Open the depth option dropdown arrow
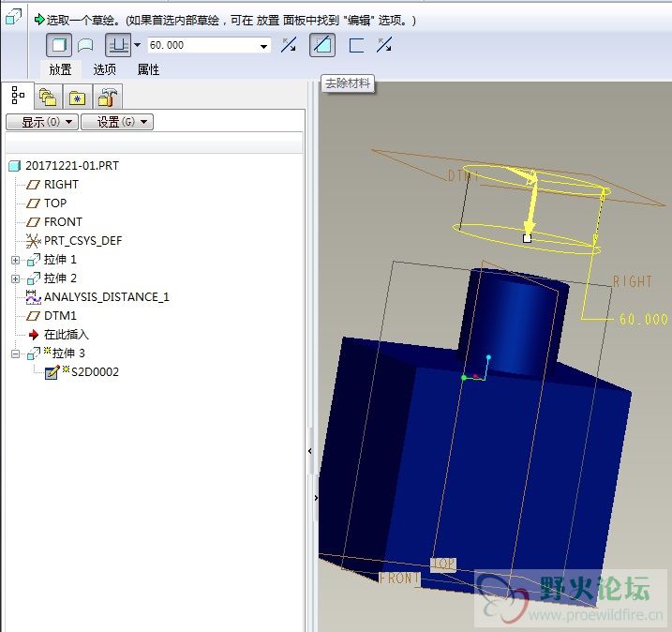The width and height of the screenshot is (672, 632). (x=137, y=45)
